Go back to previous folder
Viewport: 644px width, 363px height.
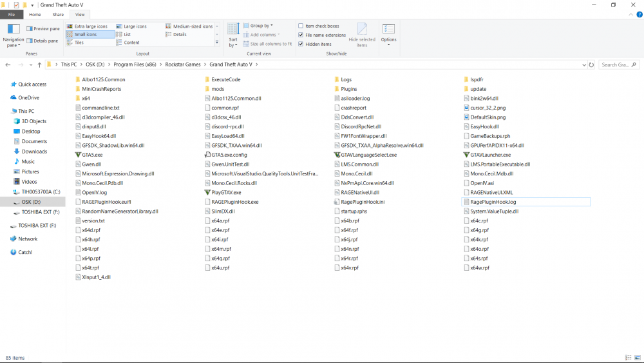8,64
